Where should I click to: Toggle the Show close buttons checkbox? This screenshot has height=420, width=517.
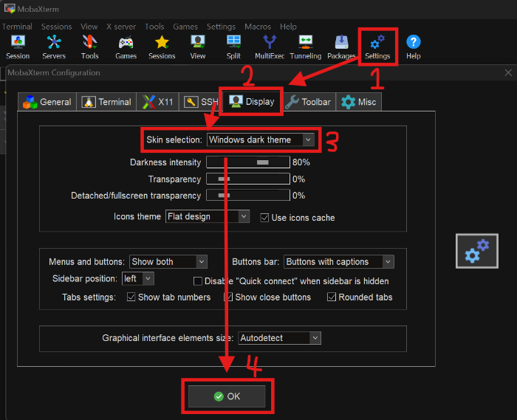tap(228, 297)
